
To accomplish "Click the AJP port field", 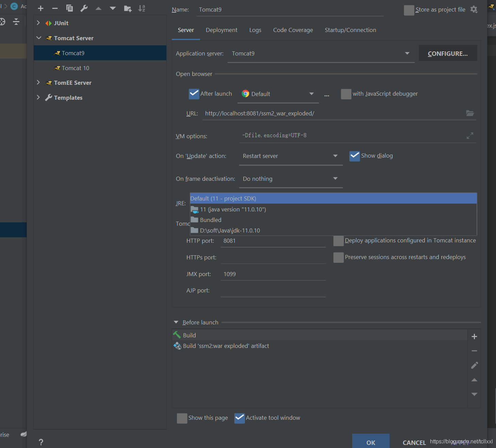I will click(273, 290).
